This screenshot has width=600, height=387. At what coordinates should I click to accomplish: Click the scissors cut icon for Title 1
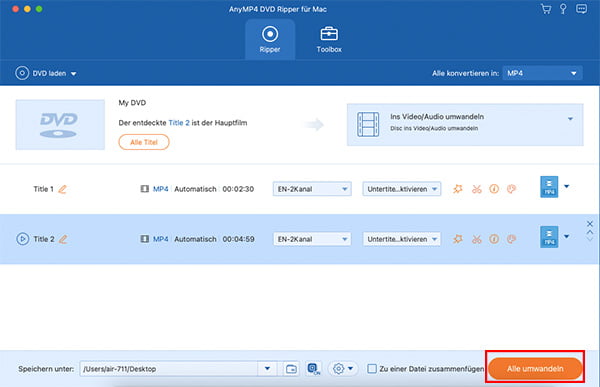(476, 189)
